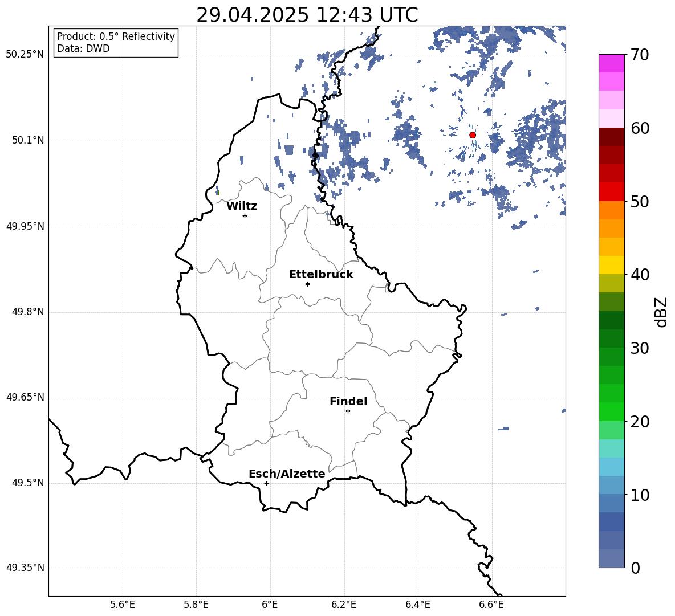Click the latitude label '49.5°N'
Screen dimensions: 675x616
point(27,483)
